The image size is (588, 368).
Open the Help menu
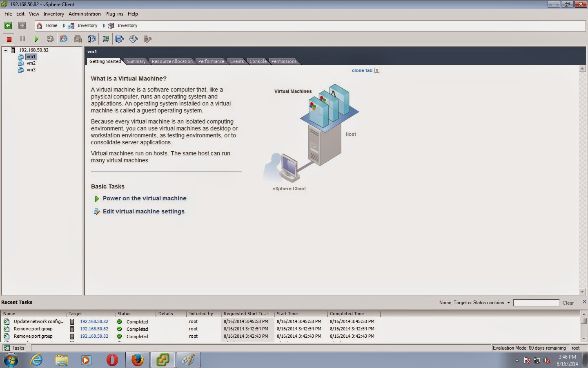tap(133, 14)
